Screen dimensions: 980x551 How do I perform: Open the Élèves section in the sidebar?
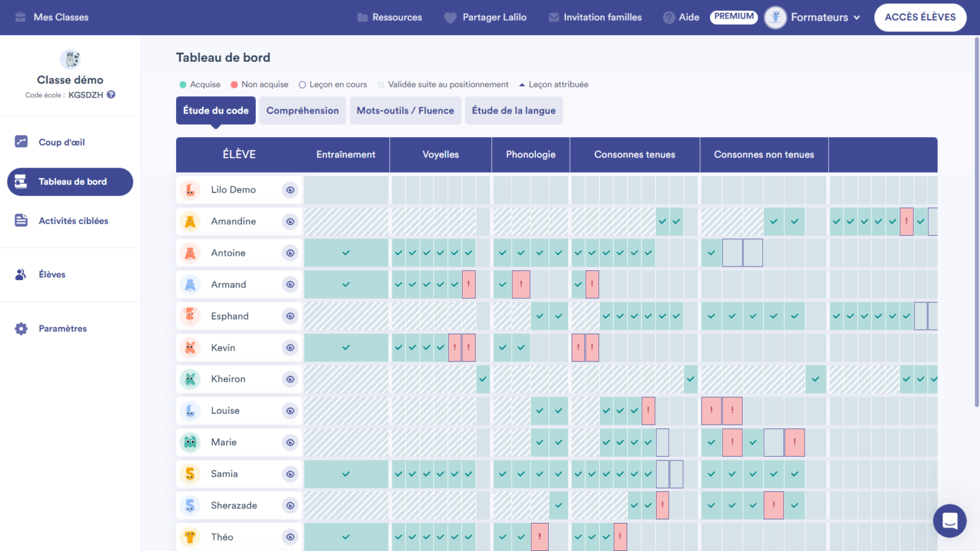click(x=52, y=274)
